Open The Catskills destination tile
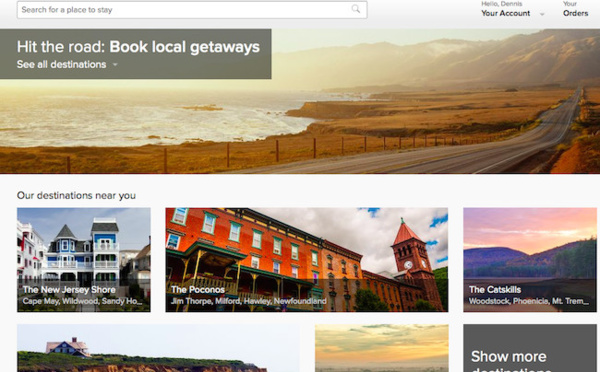Viewport: 600px width, 372px height. [x=530, y=260]
